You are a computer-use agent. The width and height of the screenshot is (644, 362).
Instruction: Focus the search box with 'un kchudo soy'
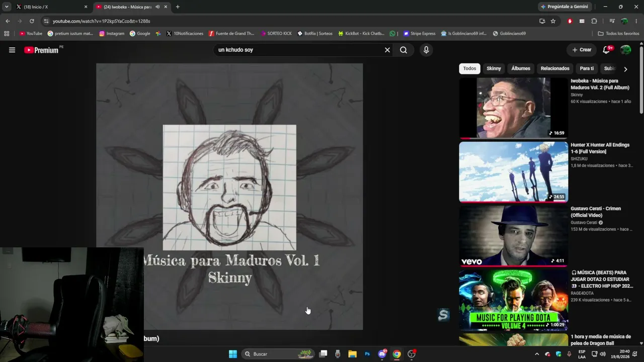[x=299, y=50]
